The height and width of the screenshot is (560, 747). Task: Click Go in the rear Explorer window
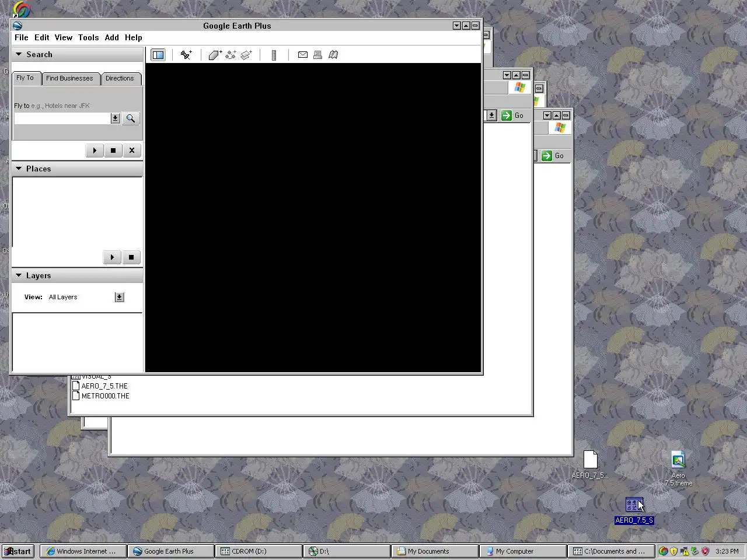click(x=554, y=156)
